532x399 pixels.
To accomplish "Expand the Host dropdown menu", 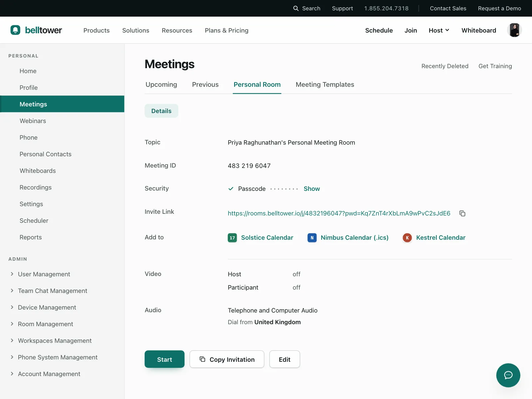I will (x=439, y=31).
